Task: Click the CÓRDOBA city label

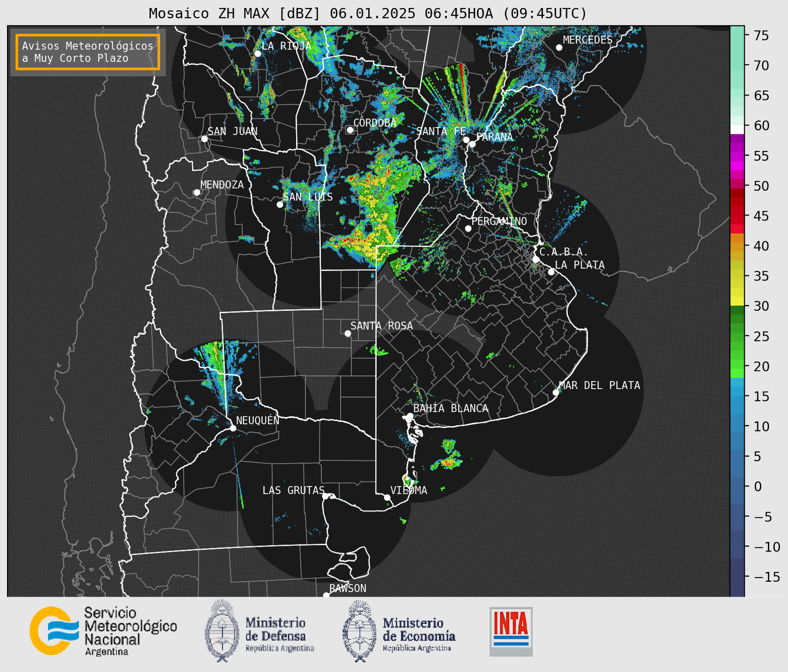Action: pyautogui.click(x=375, y=123)
